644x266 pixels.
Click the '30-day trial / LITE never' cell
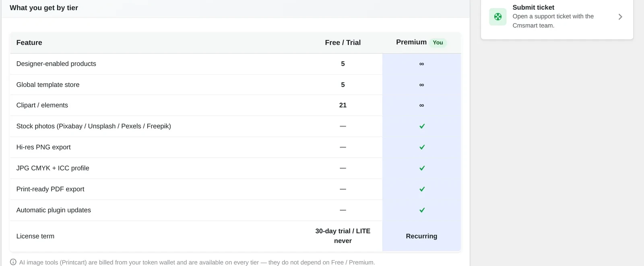pos(343,236)
